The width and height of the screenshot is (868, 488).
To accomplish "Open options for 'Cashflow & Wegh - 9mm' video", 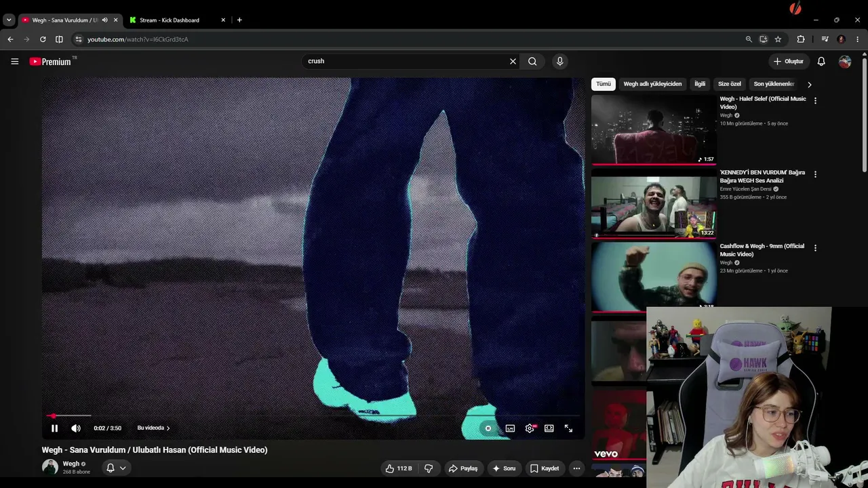I will 815,248.
